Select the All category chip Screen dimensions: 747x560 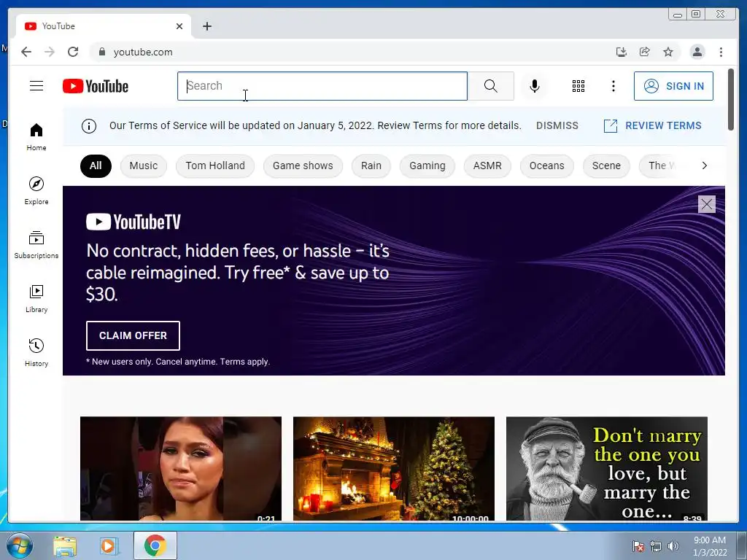[x=96, y=166]
